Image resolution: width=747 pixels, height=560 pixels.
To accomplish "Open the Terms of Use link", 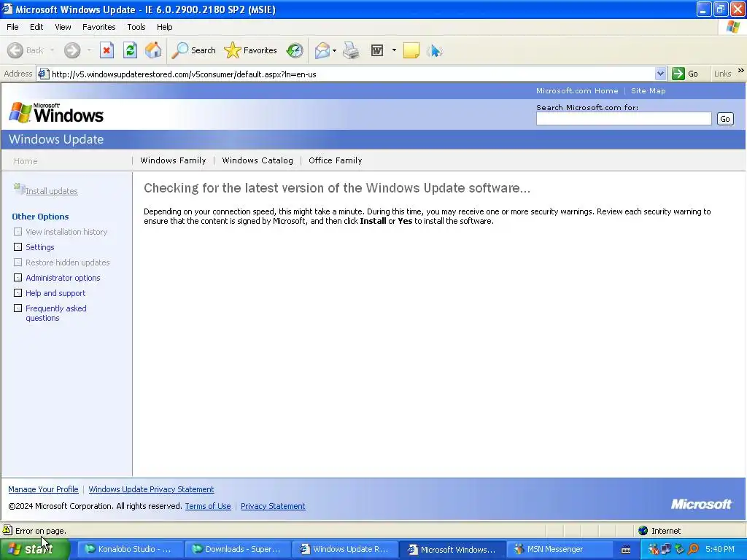I will (208, 506).
